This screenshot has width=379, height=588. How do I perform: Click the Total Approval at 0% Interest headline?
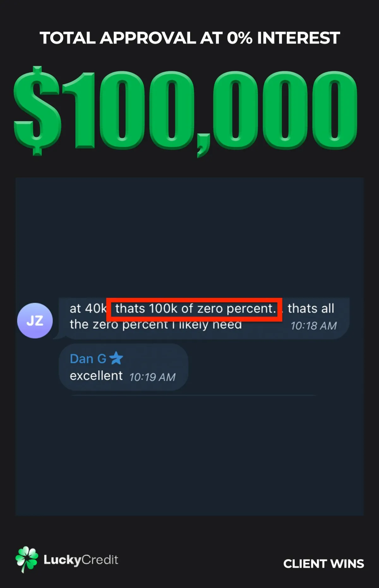189,38
